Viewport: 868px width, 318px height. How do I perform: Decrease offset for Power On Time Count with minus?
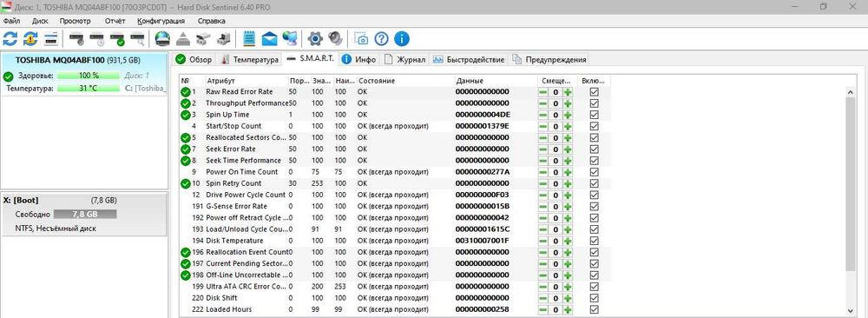pos(543,172)
